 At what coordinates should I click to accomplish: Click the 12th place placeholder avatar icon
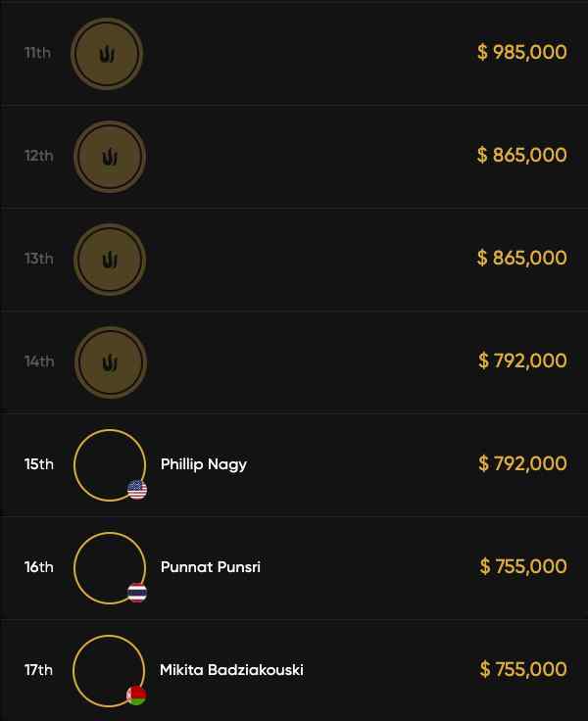click(109, 156)
